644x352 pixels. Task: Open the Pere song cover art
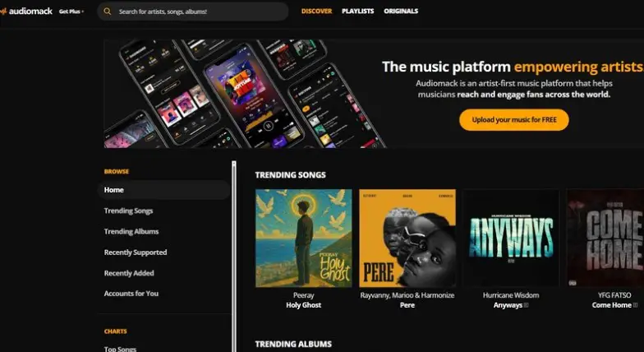coord(407,239)
